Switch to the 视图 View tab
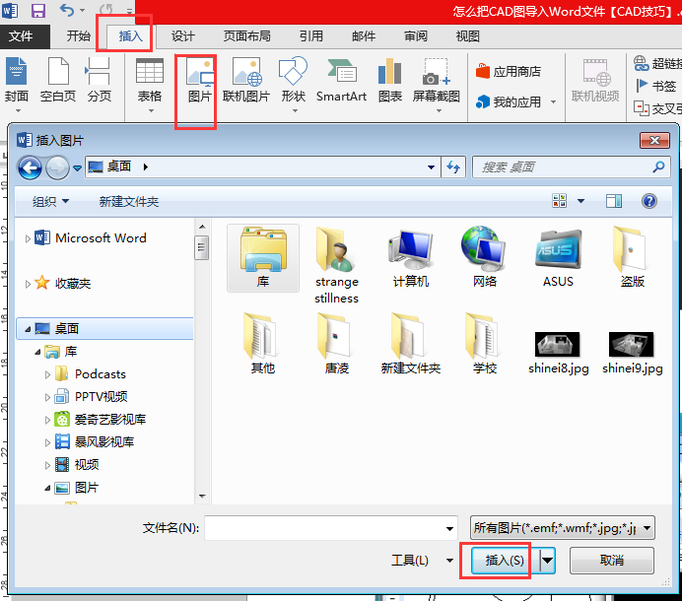 (x=468, y=36)
